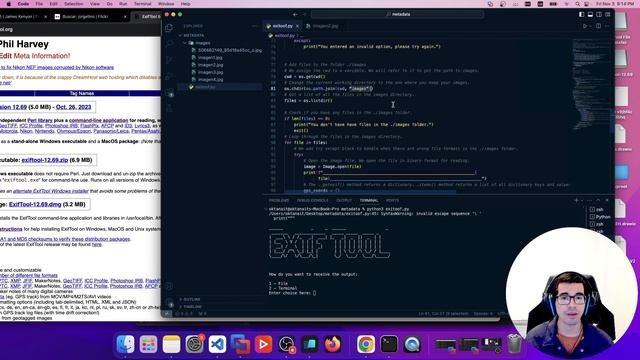Switch to the PORTS panel tab
The width and height of the screenshot is (640, 360).
pyautogui.click(x=392, y=200)
